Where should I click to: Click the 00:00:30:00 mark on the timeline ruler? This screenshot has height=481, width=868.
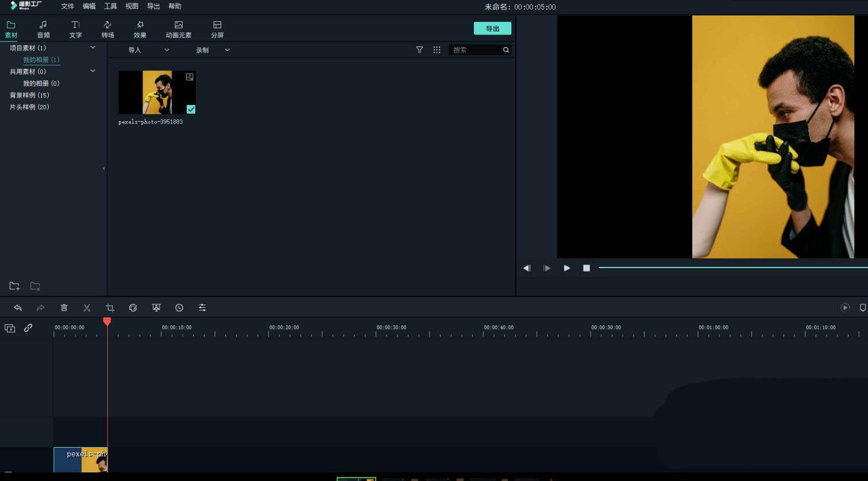click(x=391, y=327)
